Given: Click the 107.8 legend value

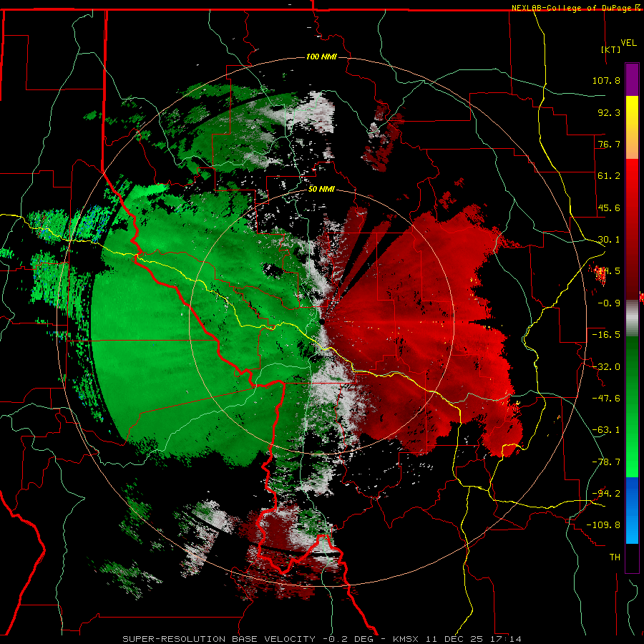Looking at the screenshot, I should (606, 80).
